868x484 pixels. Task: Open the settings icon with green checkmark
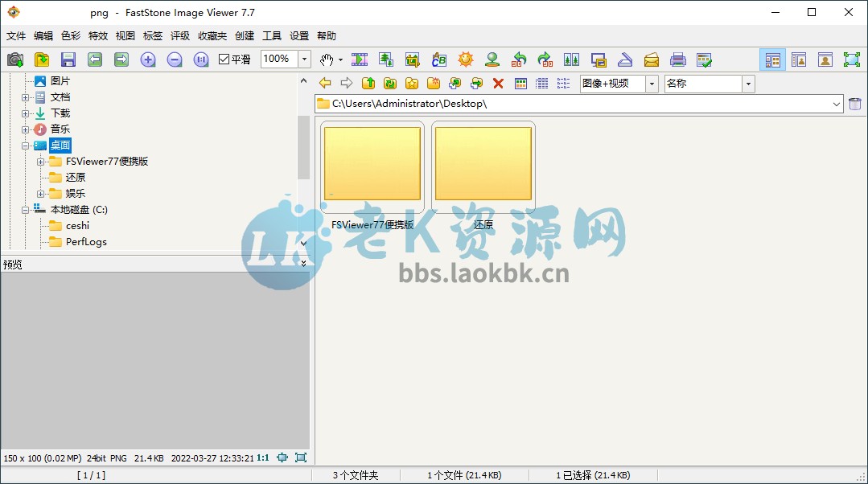[x=704, y=59]
